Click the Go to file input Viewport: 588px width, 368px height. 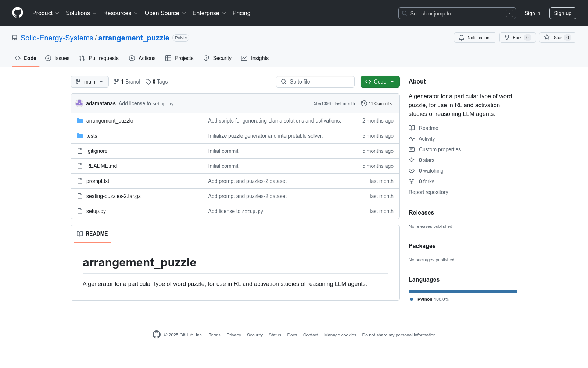coord(315,82)
